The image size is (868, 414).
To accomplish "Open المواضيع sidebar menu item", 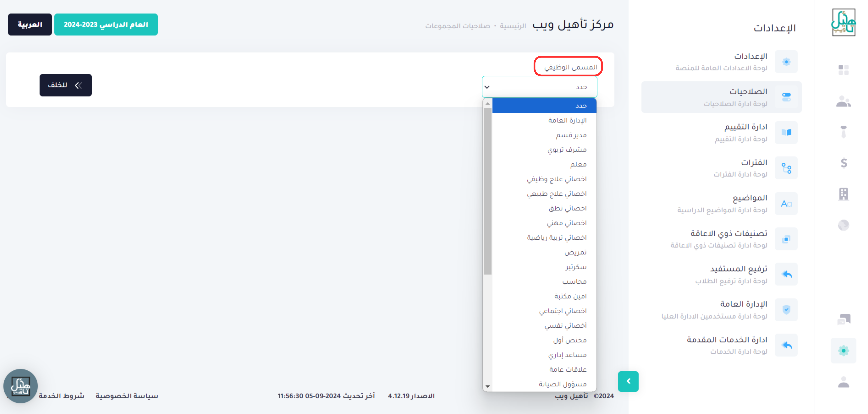I will coord(721,204).
